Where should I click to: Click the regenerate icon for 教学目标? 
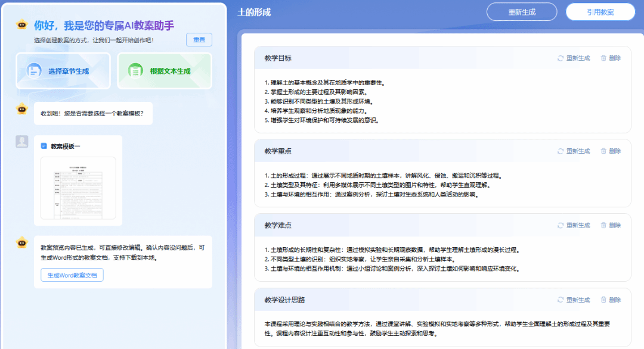pos(561,58)
